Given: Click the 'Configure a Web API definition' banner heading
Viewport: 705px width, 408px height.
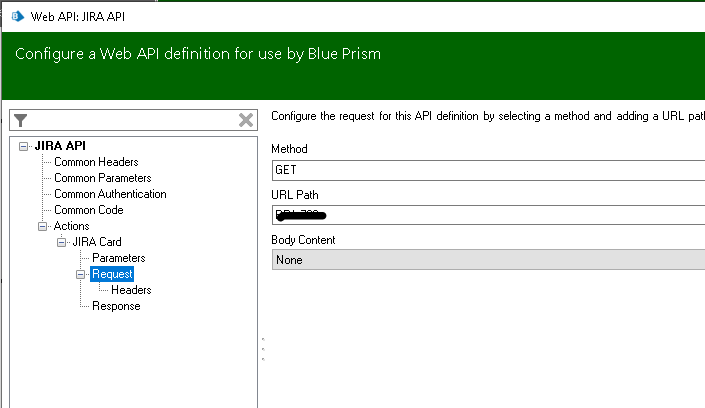Looking at the screenshot, I should (198, 54).
